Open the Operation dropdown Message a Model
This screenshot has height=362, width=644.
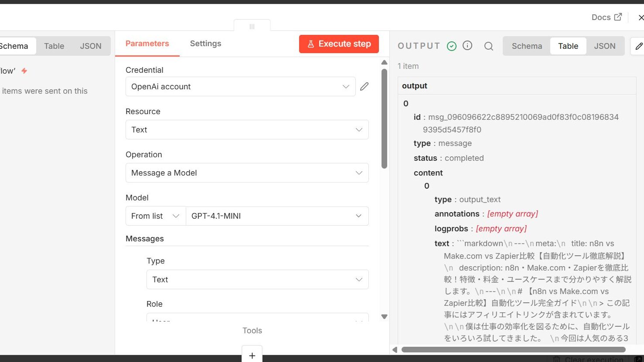pyautogui.click(x=247, y=173)
